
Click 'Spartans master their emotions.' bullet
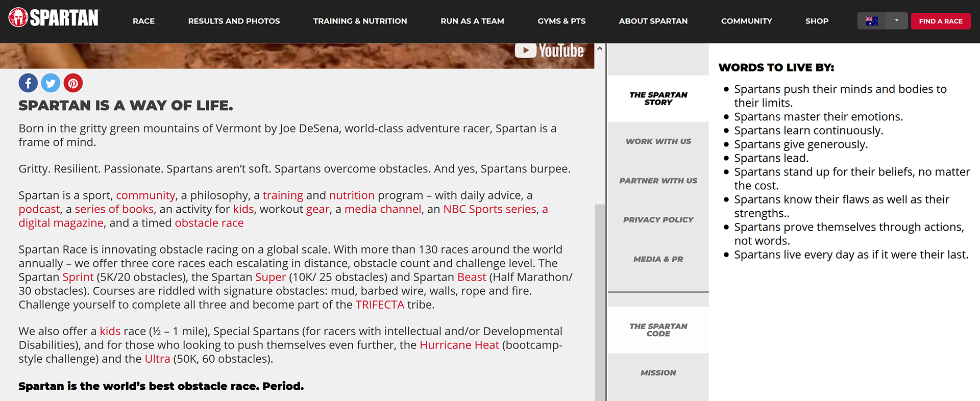click(818, 117)
